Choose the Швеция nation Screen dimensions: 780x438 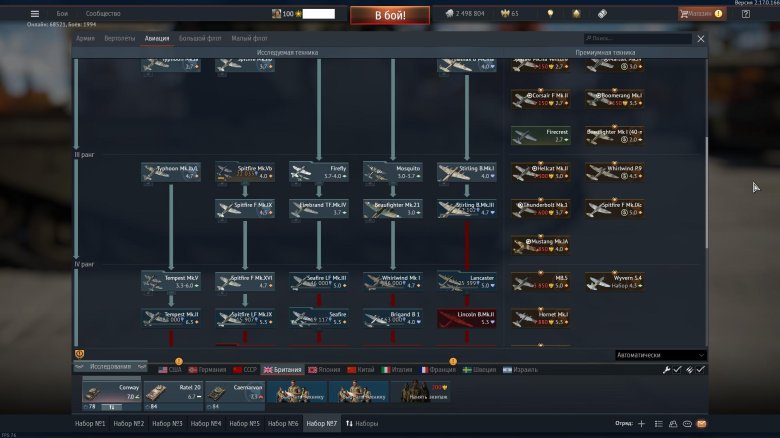coord(484,369)
